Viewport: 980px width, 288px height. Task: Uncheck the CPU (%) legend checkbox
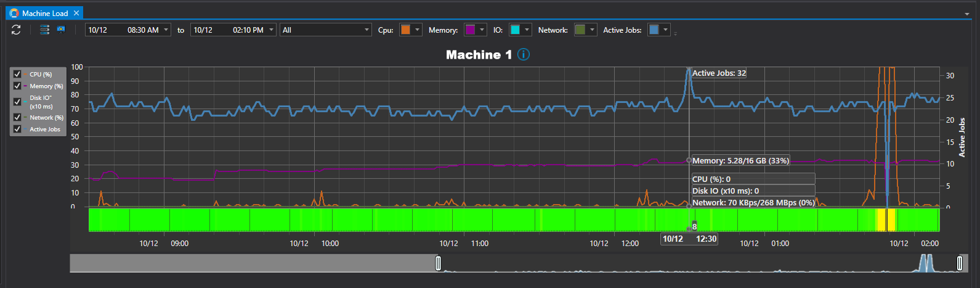(x=17, y=74)
